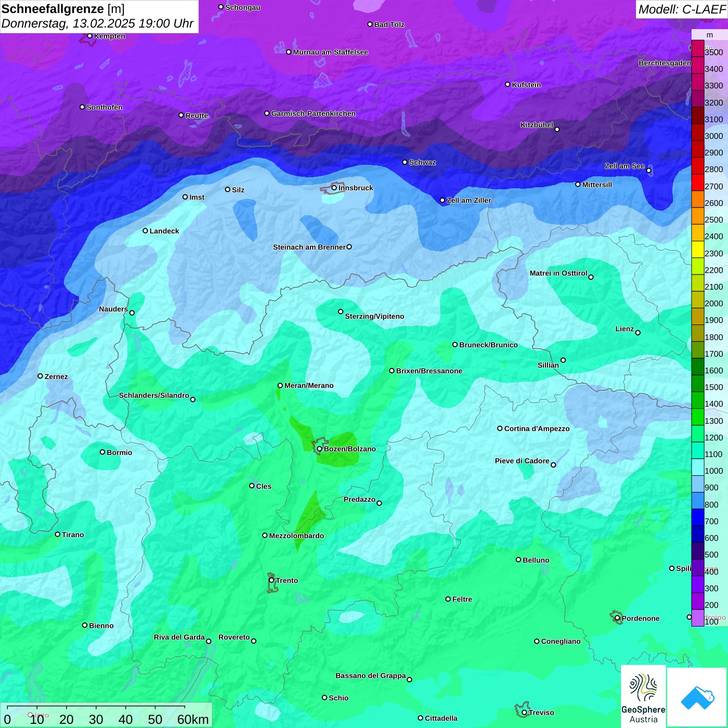Click the Zernez location dot
The width and height of the screenshot is (728, 728).
click(40, 376)
